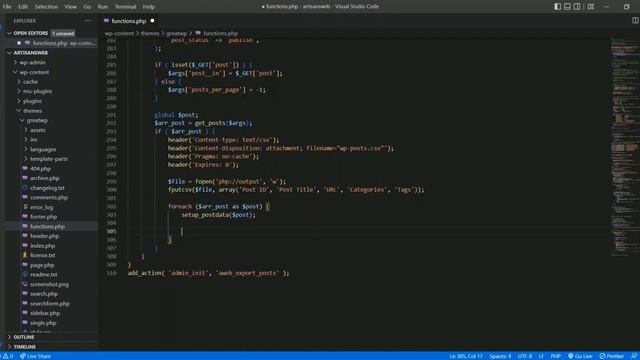Open index.php file
640x360 pixels.
pyautogui.click(x=42, y=246)
